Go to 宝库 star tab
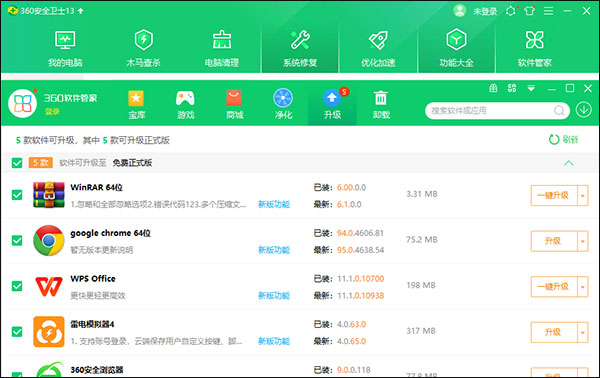The width and height of the screenshot is (600, 378). (136, 104)
